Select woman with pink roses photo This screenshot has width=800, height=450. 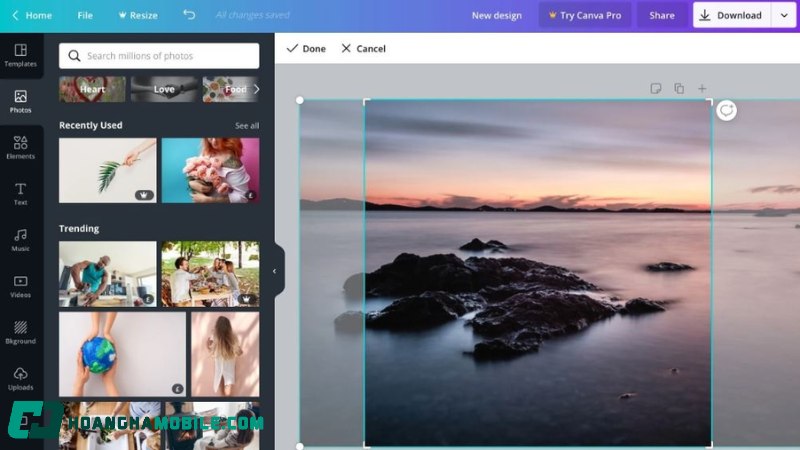(x=210, y=170)
